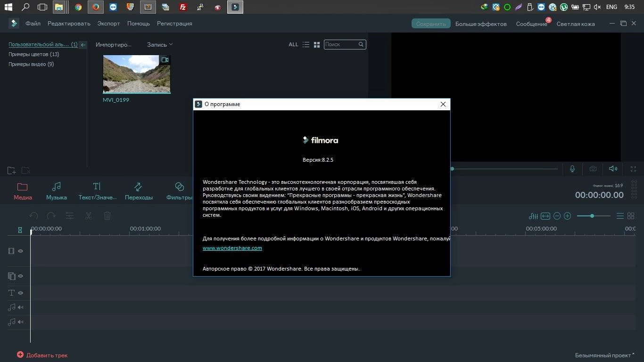Click the Сохранить button
The image size is (644, 362).
click(x=431, y=24)
